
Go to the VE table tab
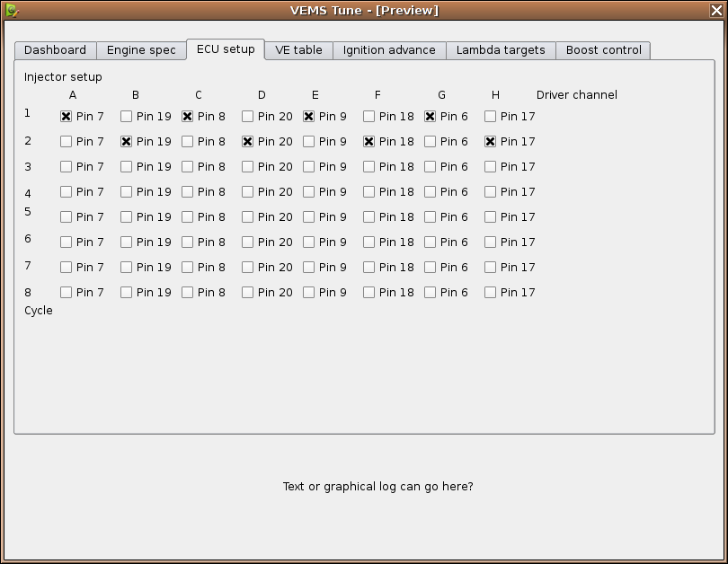point(298,50)
